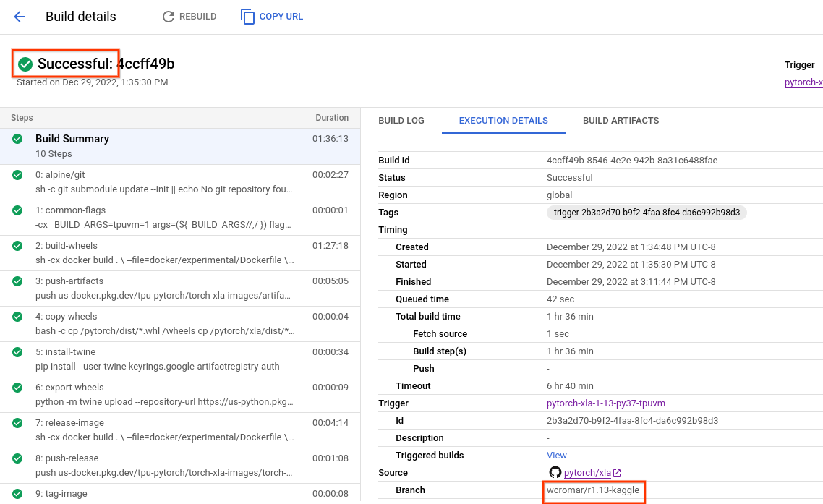823x504 pixels.
Task: Click the Build Summary green check icon
Action: pos(17,139)
